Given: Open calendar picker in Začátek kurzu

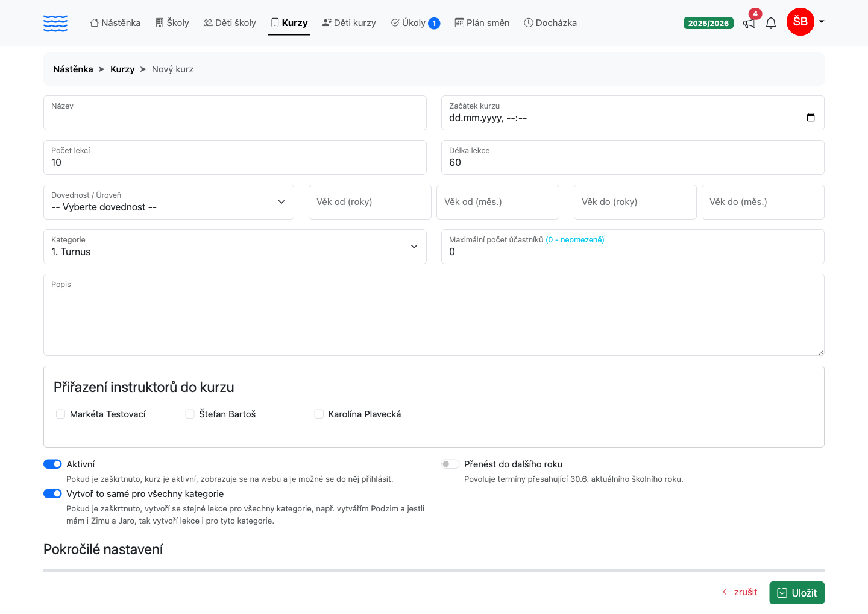Looking at the screenshot, I should [811, 118].
